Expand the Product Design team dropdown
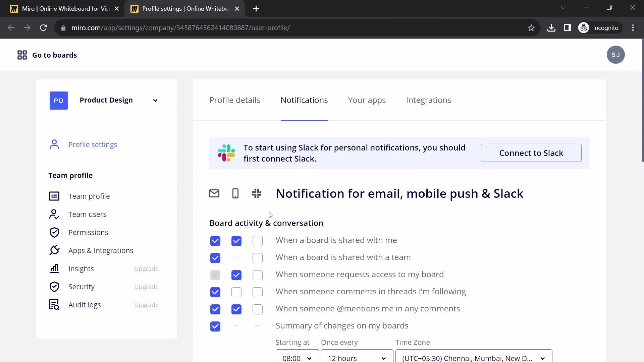Image resolution: width=644 pixels, height=362 pixels. (x=156, y=100)
